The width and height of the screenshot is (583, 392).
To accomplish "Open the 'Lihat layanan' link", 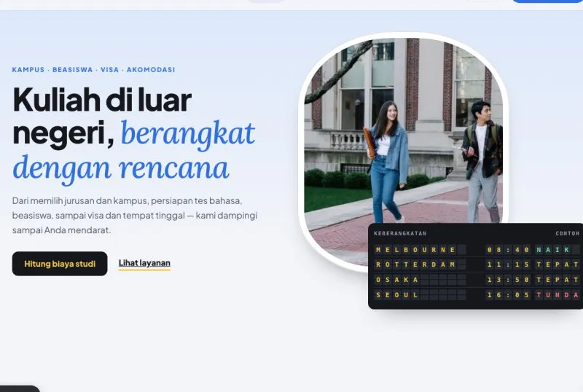I will (144, 263).
